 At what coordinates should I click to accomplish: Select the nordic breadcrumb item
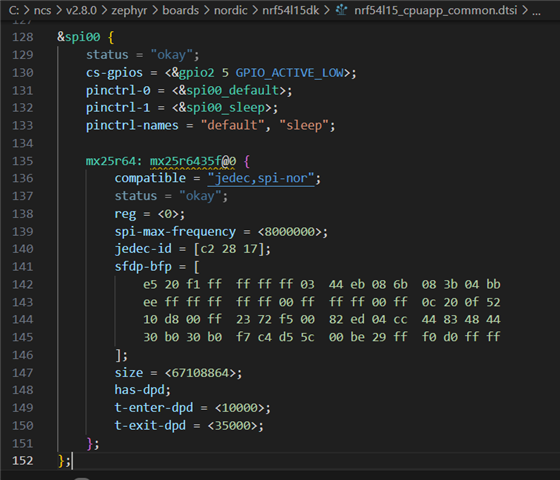(230, 10)
